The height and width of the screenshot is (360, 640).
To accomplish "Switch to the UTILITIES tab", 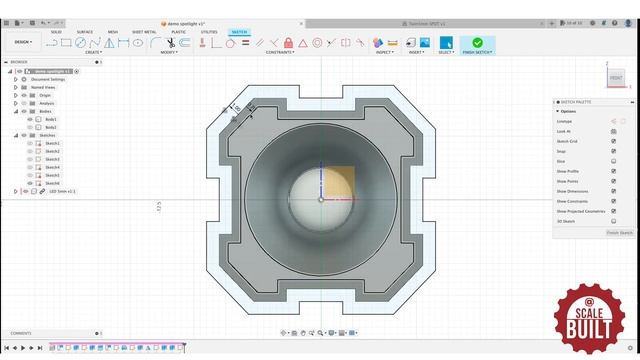I will pyautogui.click(x=209, y=32).
